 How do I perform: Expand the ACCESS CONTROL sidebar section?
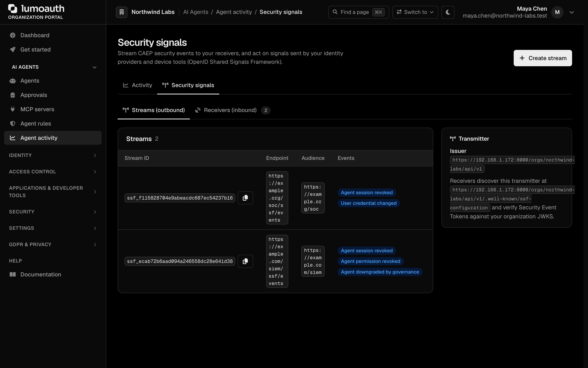click(x=53, y=172)
